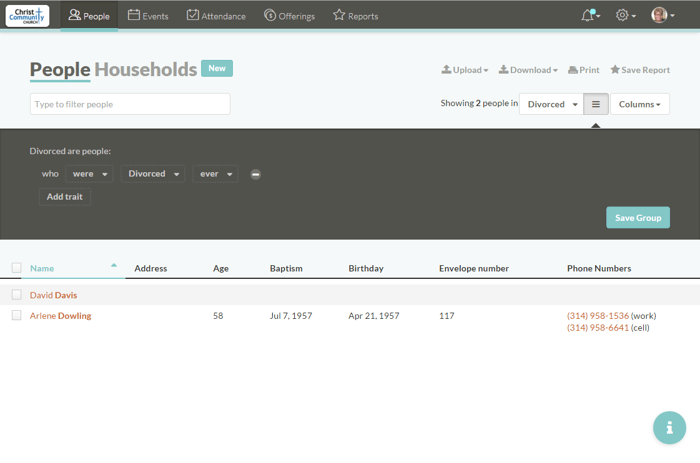Save Report using the star icon
The width and height of the screenshot is (700, 463).
coord(640,70)
